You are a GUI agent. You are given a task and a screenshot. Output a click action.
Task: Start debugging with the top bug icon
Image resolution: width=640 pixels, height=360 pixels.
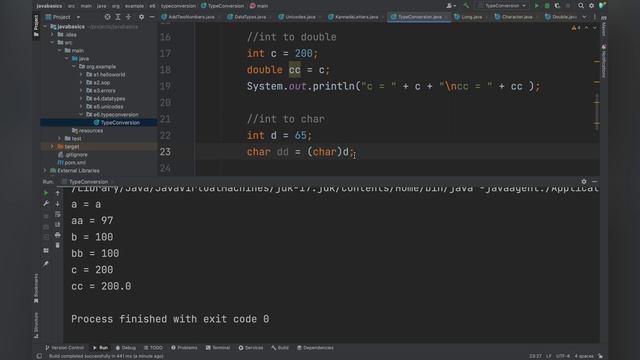coord(547,6)
